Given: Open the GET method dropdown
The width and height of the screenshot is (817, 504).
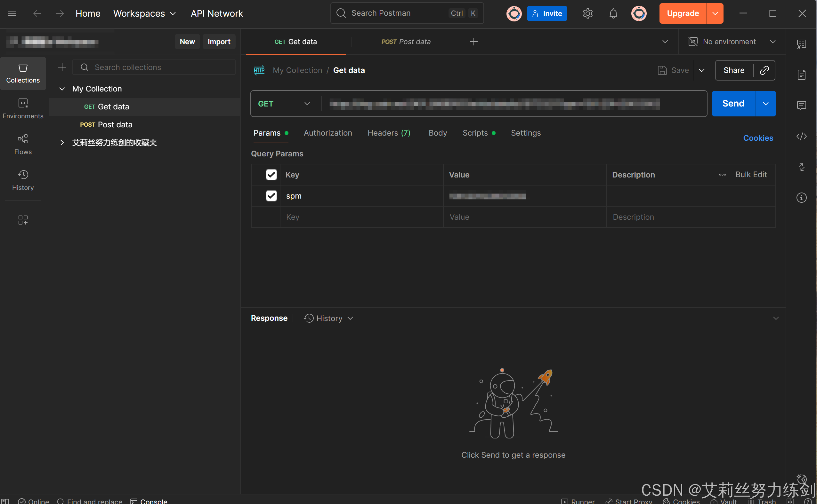Looking at the screenshot, I should pos(284,104).
